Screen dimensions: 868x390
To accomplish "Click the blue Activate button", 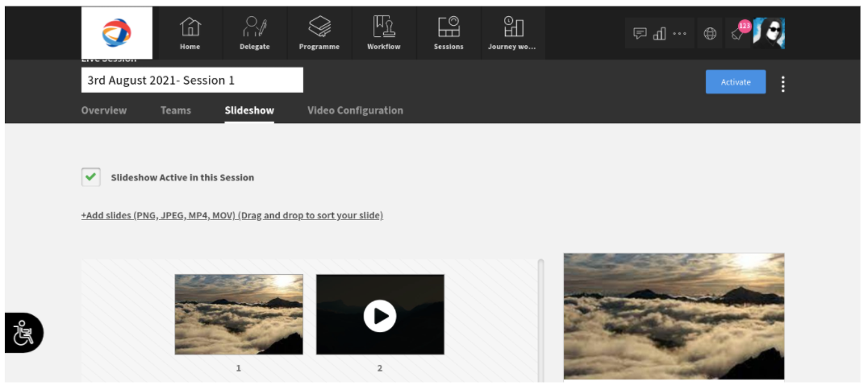I will pyautogui.click(x=736, y=82).
